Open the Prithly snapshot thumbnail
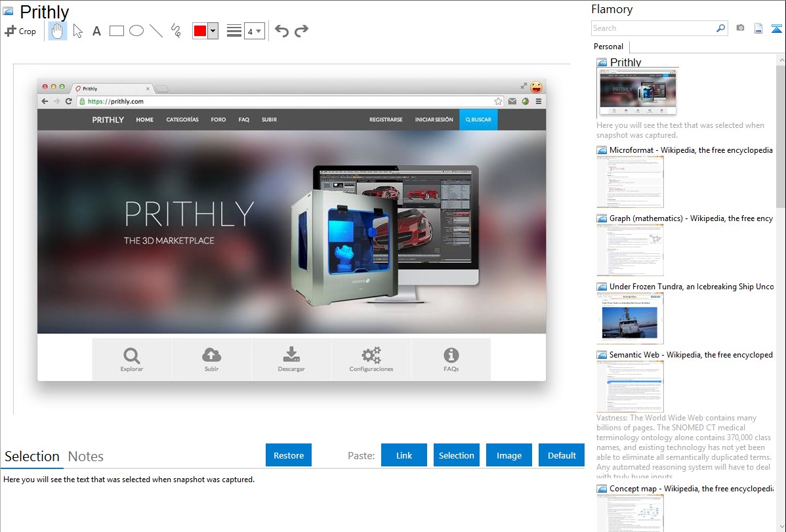The height and width of the screenshot is (532, 786). tap(638, 92)
